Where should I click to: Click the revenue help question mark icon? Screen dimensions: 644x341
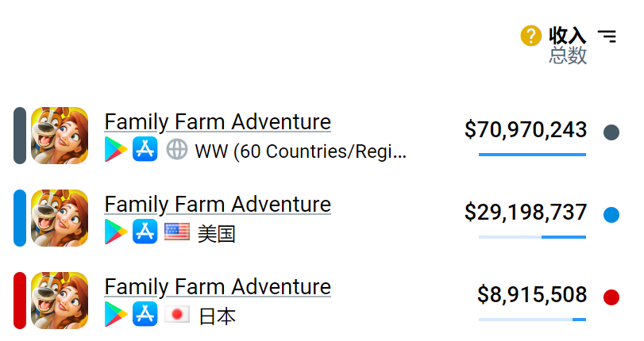pos(530,36)
